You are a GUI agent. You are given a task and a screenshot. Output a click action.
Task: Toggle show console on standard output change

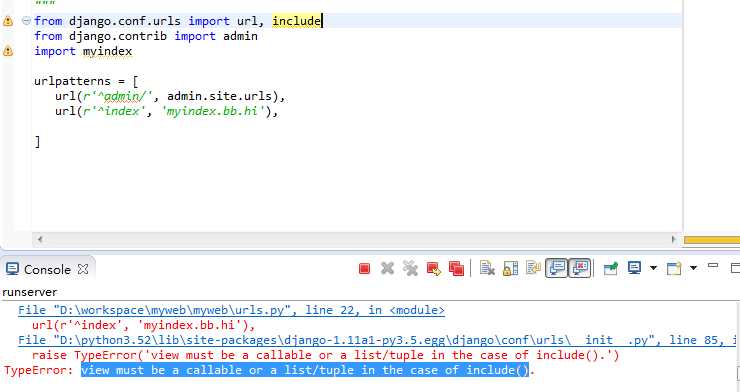[557, 268]
